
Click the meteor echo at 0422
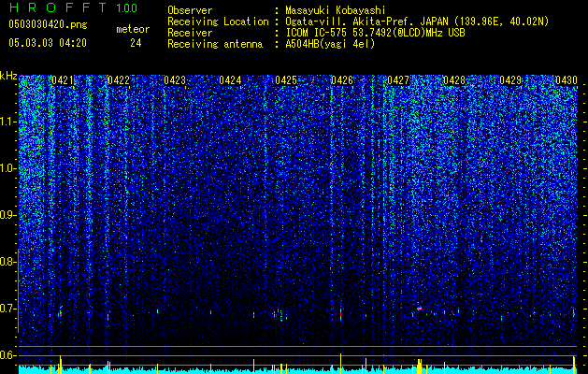pos(108,316)
